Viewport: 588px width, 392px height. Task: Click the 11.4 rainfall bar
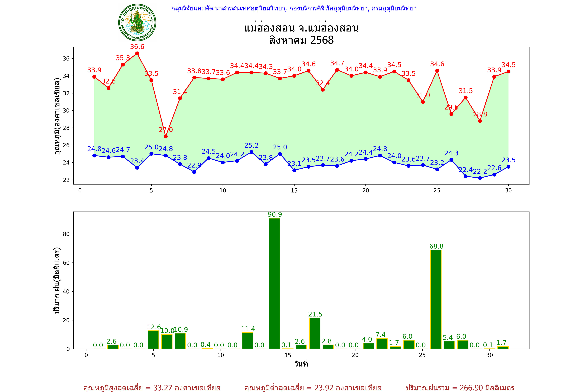(x=247, y=341)
